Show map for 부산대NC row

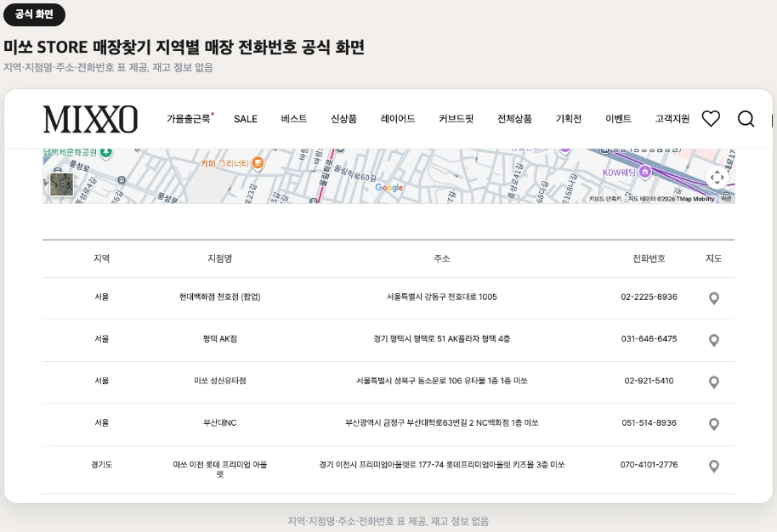[x=713, y=424]
